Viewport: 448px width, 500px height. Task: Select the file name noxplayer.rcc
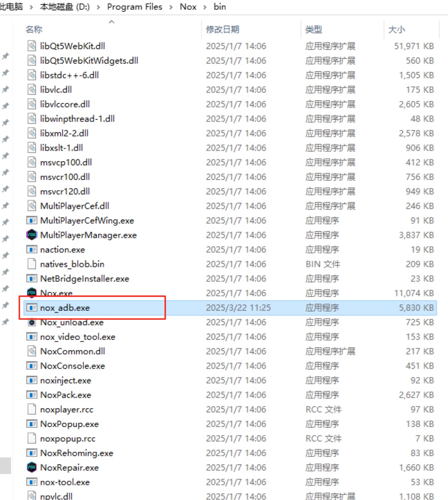point(67,410)
